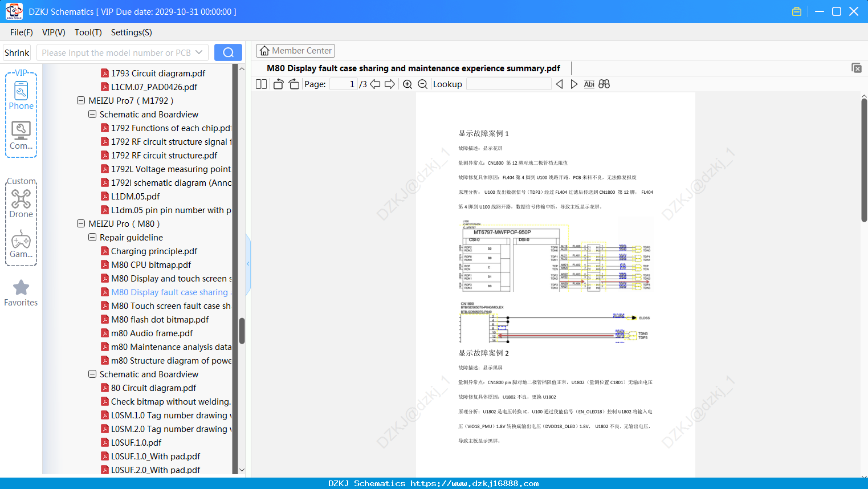Open 1792 Functions of each chip file
The width and height of the screenshot is (868, 489).
[166, 128]
